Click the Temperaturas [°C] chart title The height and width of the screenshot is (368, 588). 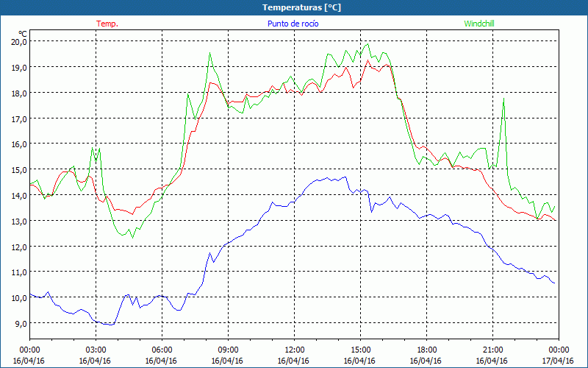(x=301, y=7)
